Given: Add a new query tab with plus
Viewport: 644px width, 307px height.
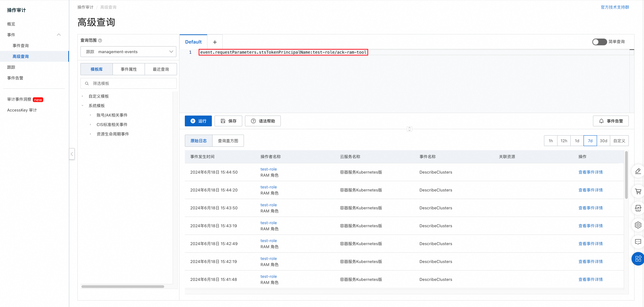Looking at the screenshot, I should click(215, 42).
